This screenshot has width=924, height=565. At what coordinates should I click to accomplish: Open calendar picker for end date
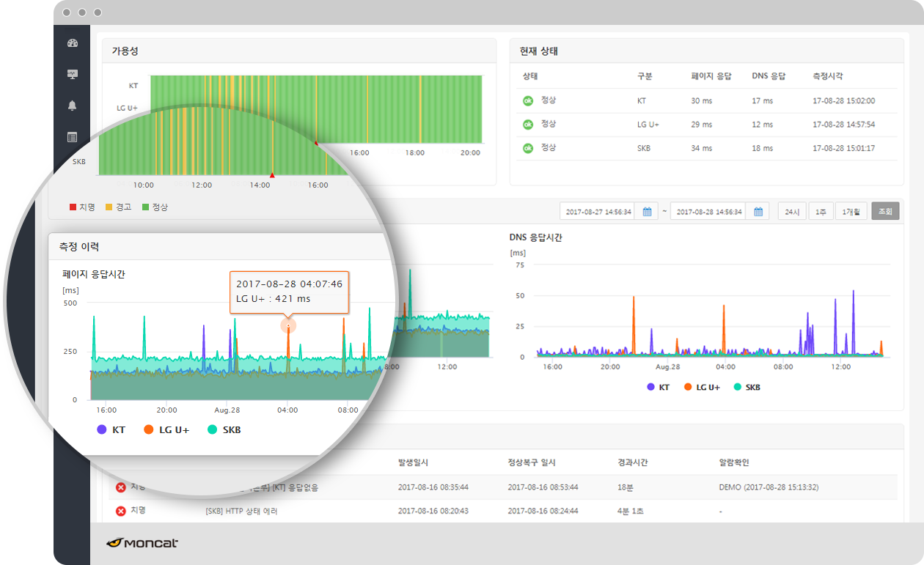point(758,212)
